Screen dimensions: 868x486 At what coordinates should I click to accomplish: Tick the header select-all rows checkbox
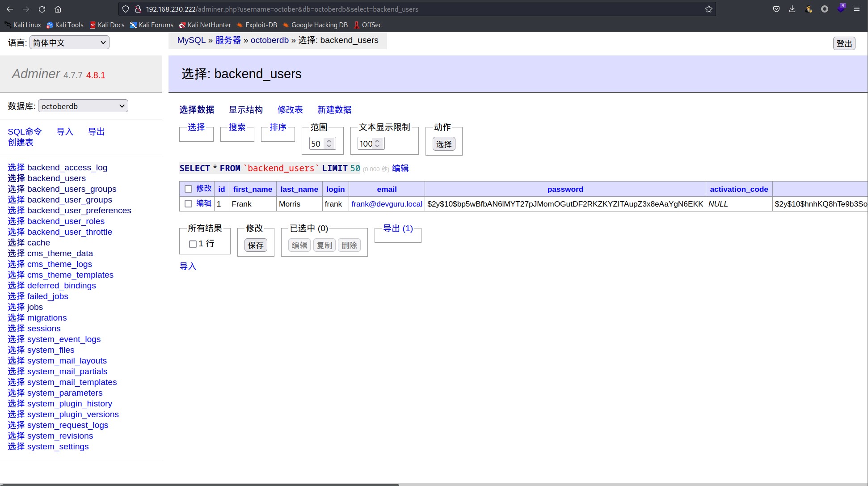189,189
